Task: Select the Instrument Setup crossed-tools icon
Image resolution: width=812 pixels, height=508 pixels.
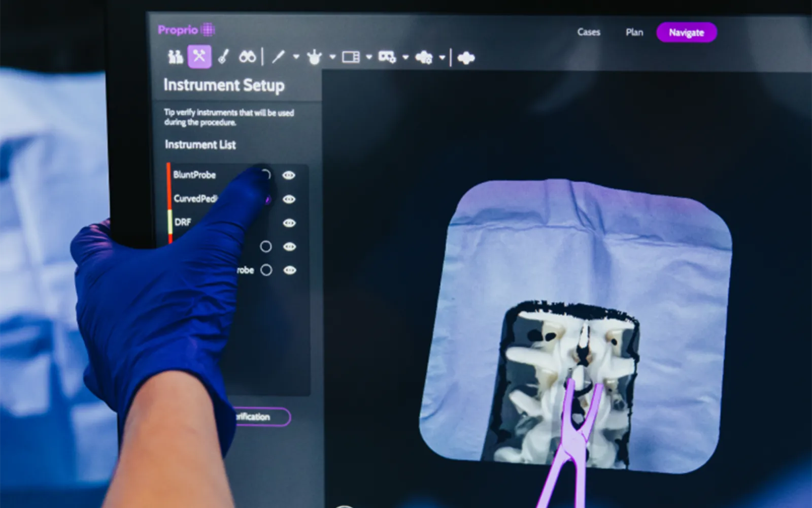Action: click(199, 56)
